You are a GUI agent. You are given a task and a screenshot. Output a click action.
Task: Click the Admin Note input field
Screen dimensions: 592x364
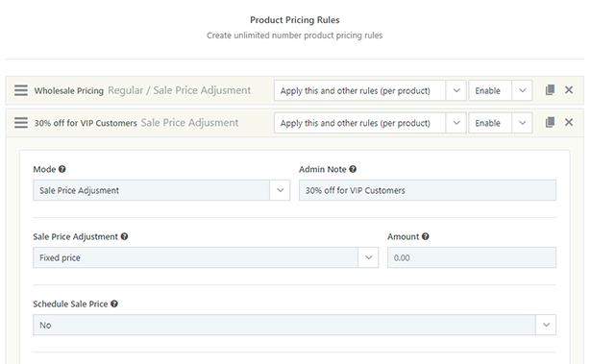[x=428, y=190]
